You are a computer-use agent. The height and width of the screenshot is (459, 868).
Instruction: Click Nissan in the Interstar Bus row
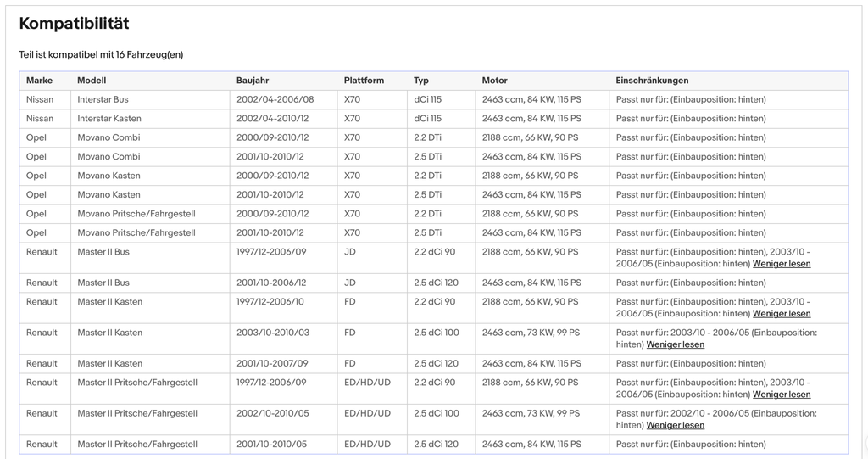[x=40, y=100]
